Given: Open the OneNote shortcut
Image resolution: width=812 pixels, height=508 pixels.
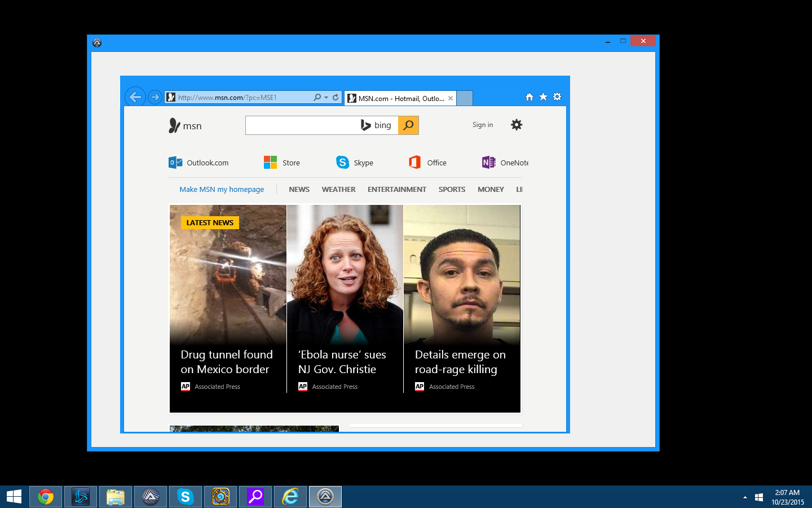Looking at the screenshot, I should click(505, 163).
